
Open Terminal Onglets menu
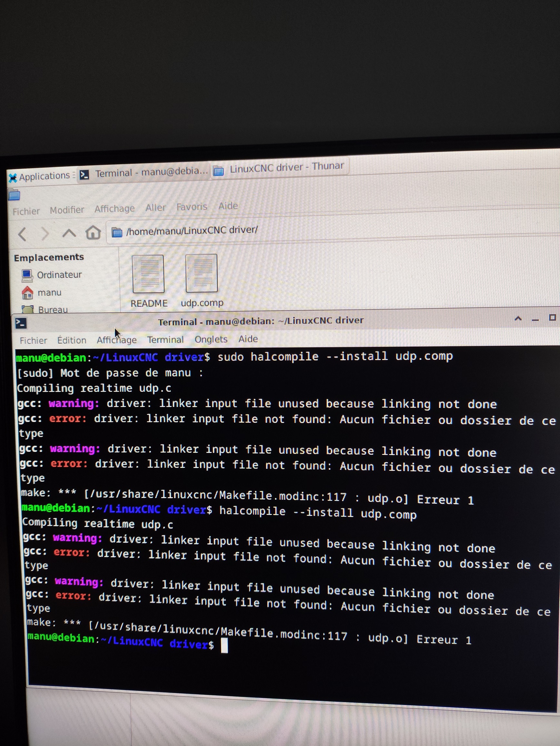point(211,339)
